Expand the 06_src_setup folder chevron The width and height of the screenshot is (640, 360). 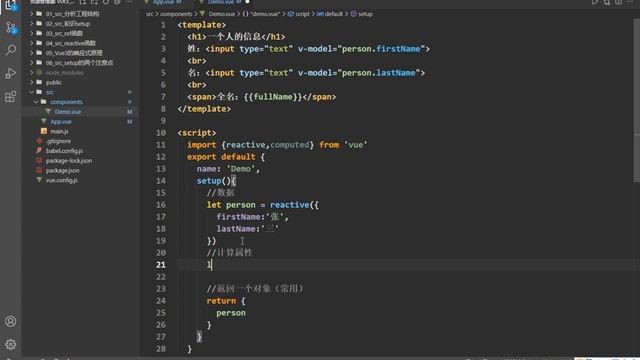31,63
